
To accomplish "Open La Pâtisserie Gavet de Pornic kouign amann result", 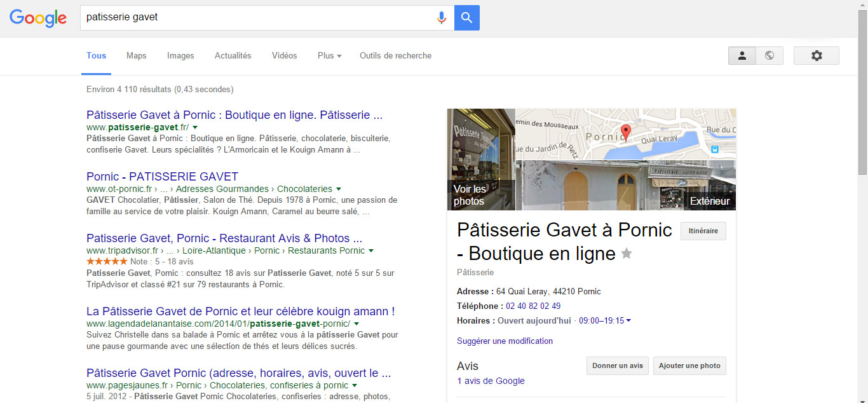I will point(241,311).
